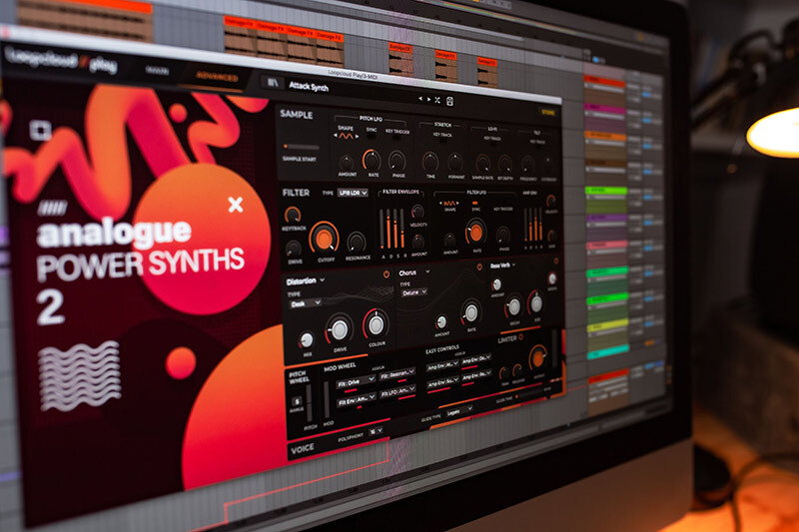Open the Reso Verb effect selector dropdown
Viewport: 799px width, 532px height.
[503, 266]
